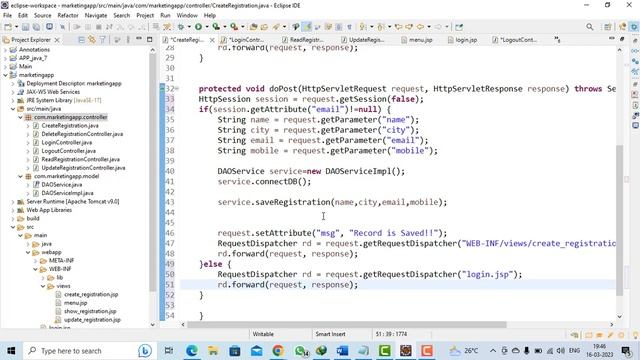Viewport: 640px width, 360px height.
Task: Open the dropdown next to Run button
Action: [207, 27]
